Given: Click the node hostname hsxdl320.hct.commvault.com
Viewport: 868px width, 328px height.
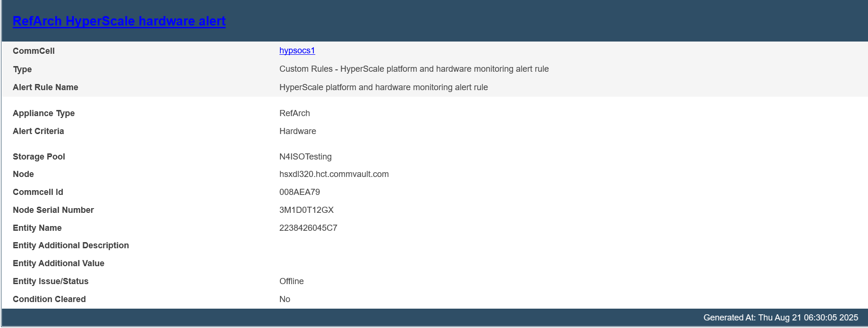Looking at the screenshot, I should 334,174.
